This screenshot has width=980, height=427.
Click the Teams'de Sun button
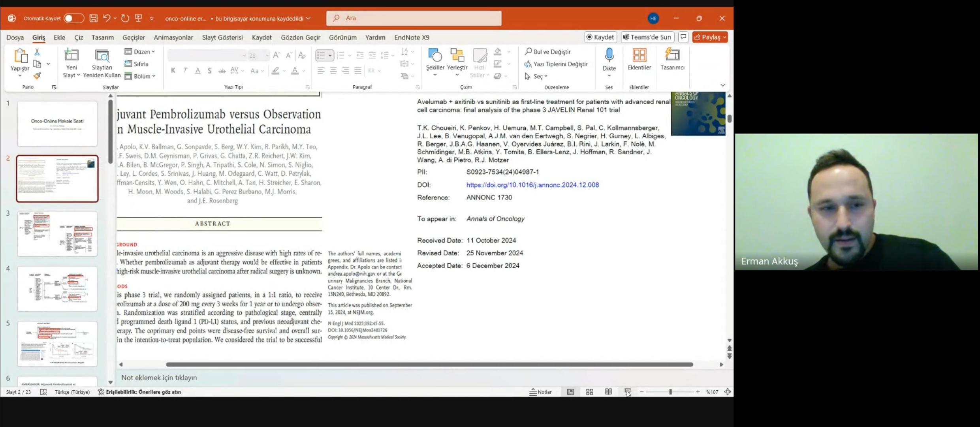pyautogui.click(x=647, y=37)
